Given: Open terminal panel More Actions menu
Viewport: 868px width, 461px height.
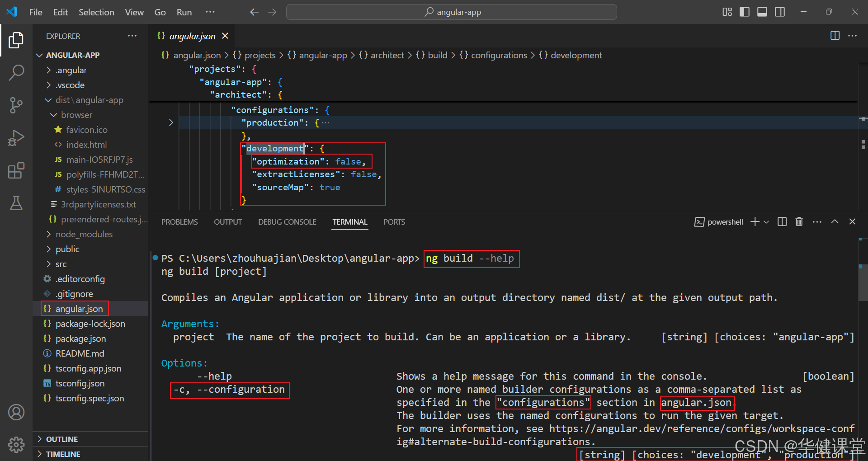Looking at the screenshot, I should (x=817, y=221).
